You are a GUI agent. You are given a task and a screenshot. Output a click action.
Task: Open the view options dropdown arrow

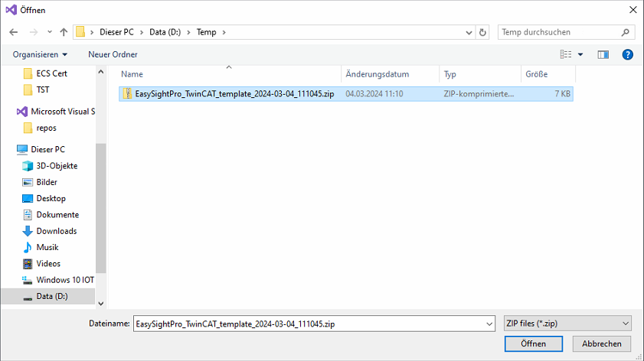coord(580,54)
